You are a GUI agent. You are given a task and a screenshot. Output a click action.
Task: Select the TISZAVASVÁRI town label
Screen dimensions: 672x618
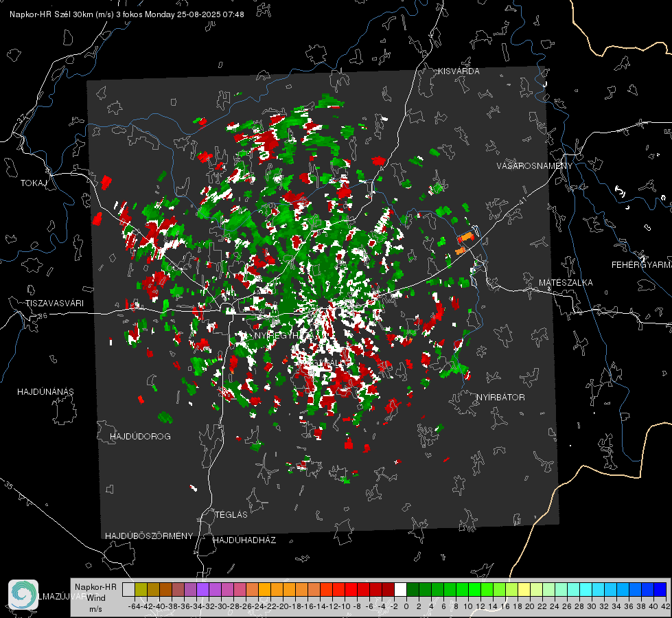coord(54,304)
